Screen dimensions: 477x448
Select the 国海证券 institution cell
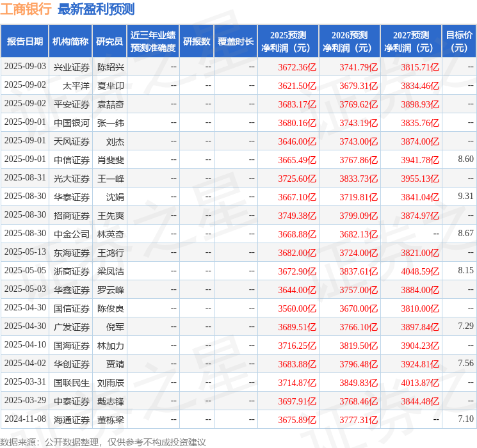[72, 346]
